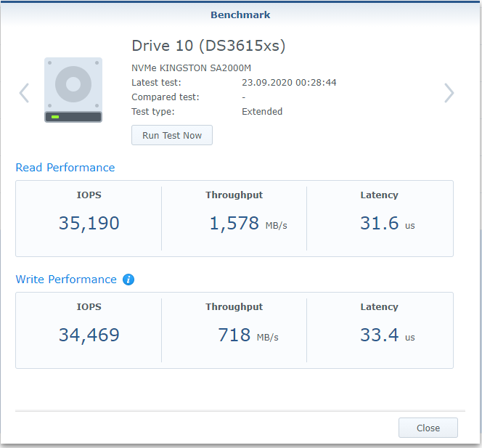Go to previous drive with left chevron

[x=24, y=93]
